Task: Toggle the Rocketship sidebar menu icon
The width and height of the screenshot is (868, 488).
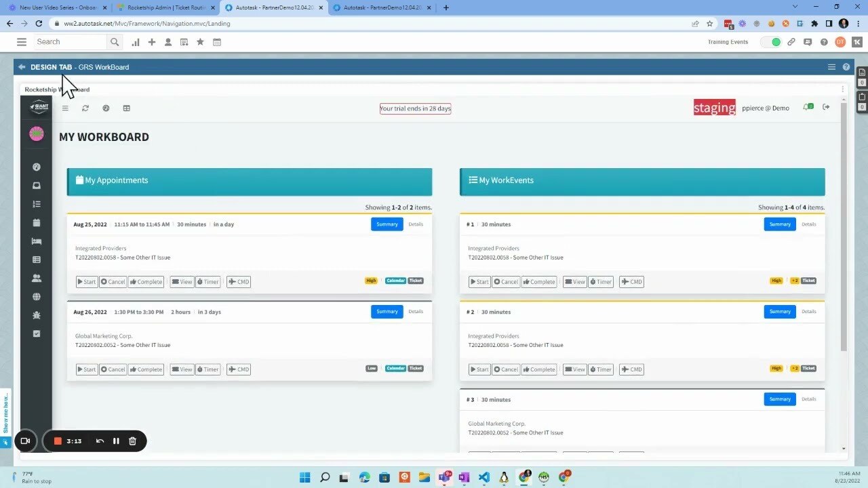Action: [65, 108]
